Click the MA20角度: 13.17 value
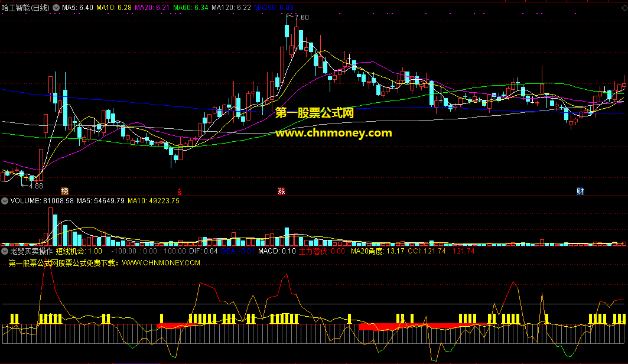The height and width of the screenshot is (364, 628). [x=378, y=251]
